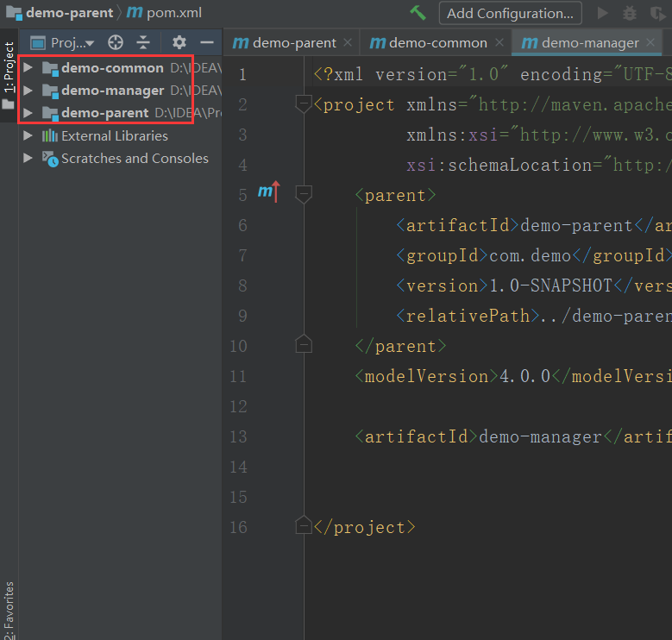
Task: Click demo-parent module folder icon in tree
Action: tap(50, 114)
